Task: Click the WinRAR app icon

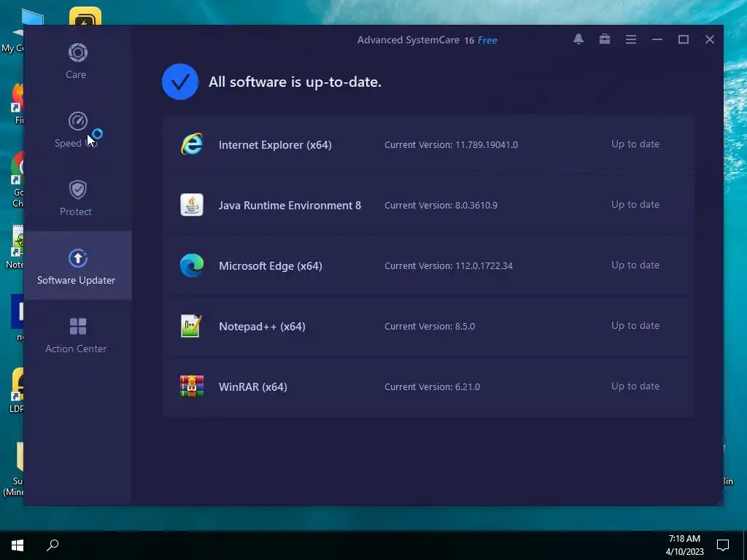Action: (192, 386)
